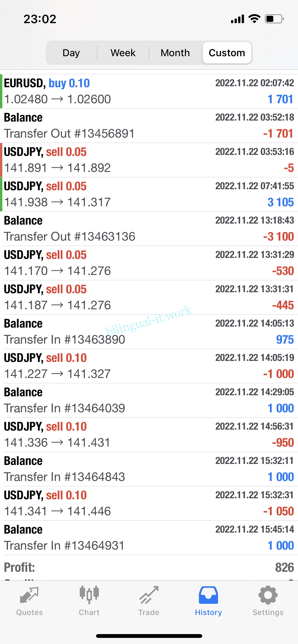
Task: Tap the clock time in status bar
Action: pos(40,19)
